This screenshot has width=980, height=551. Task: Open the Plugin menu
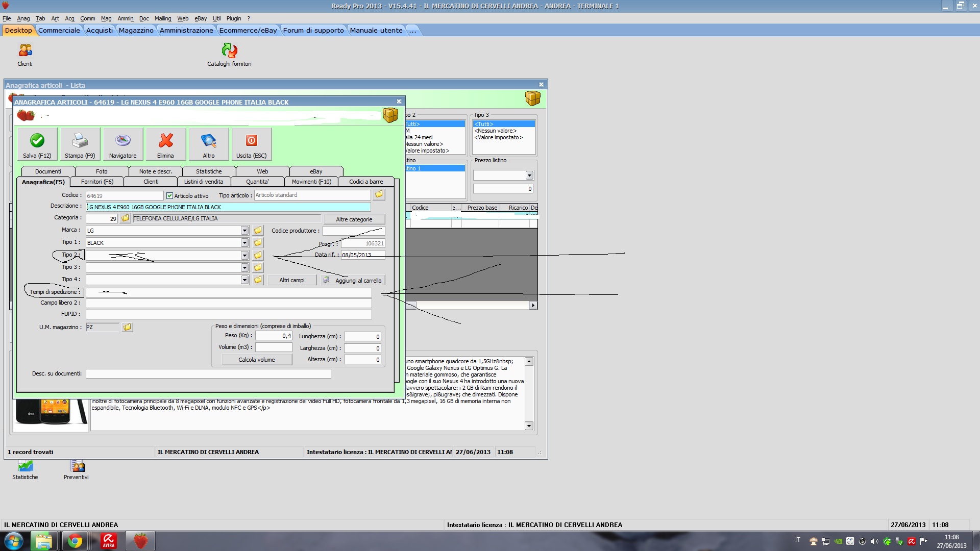coord(234,18)
